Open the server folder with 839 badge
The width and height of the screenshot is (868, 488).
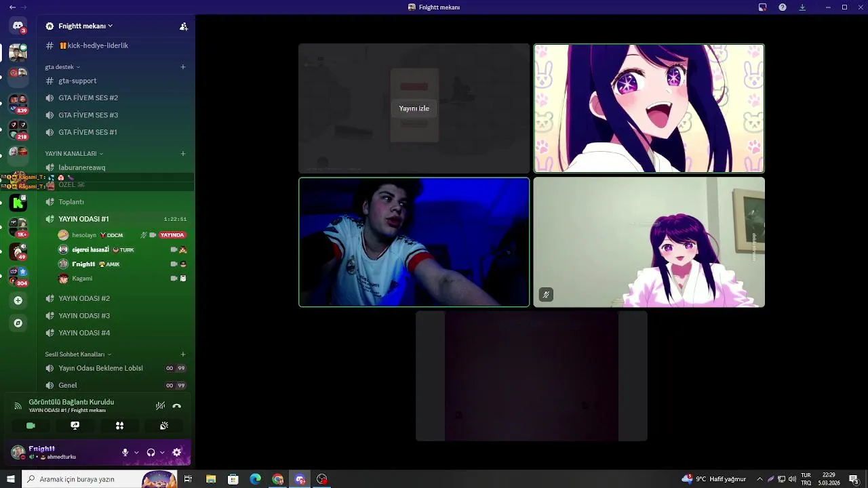click(18, 104)
